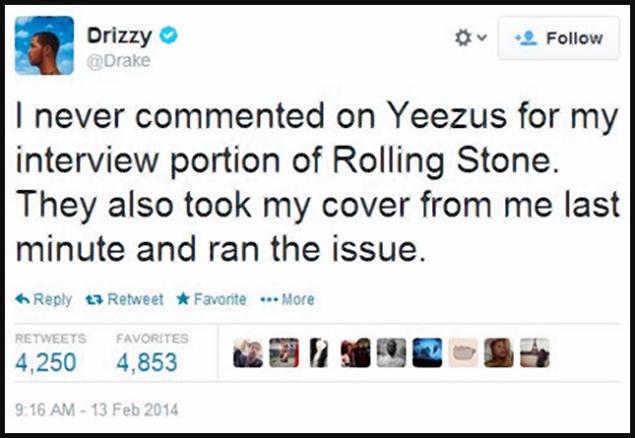The height and width of the screenshot is (438, 635).
Task: Open the Drizzy display name link
Action: point(119,36)
